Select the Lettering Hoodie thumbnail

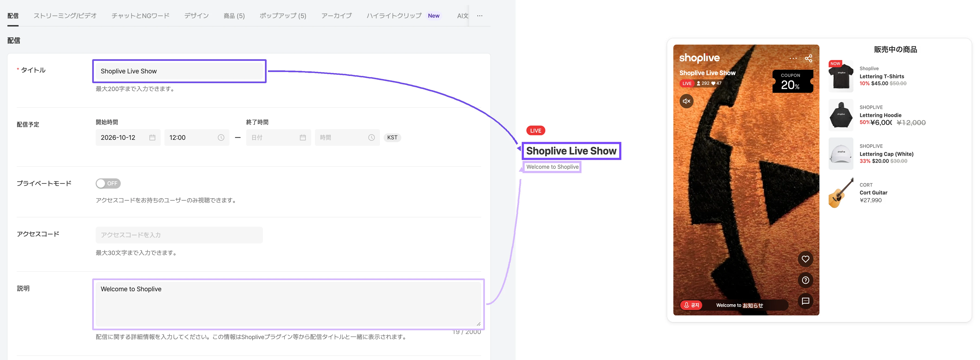point(841,115)
